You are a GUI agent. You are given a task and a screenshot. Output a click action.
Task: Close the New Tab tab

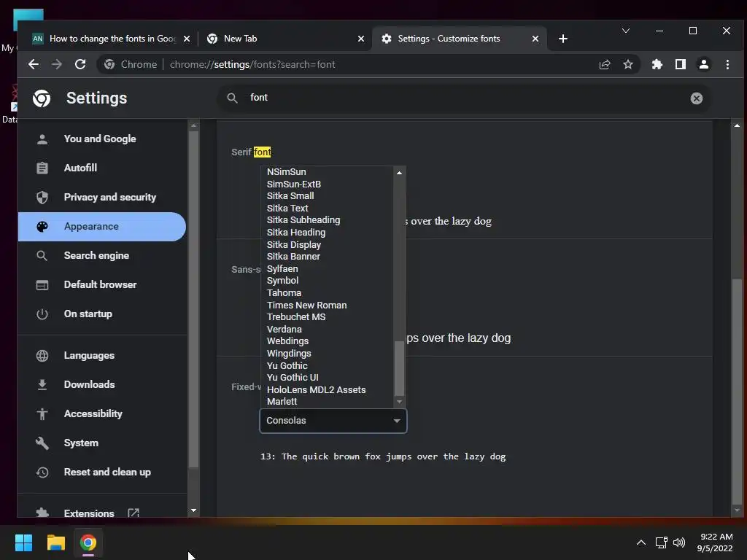tap(361, 39)
